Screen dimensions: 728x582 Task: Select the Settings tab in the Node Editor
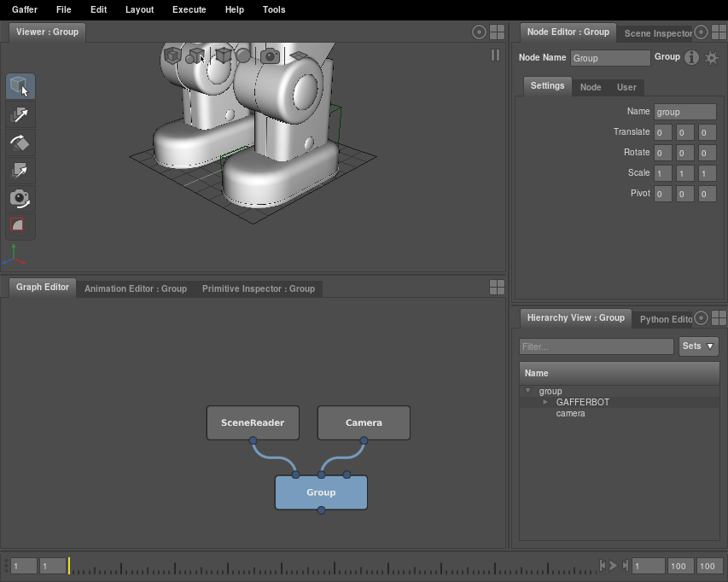coord(547,86)
